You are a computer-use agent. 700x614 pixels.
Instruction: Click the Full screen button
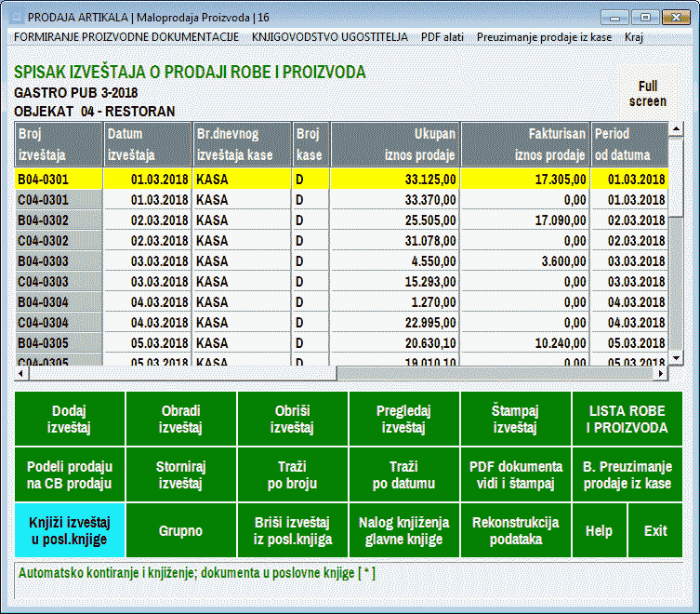[647, 93]
